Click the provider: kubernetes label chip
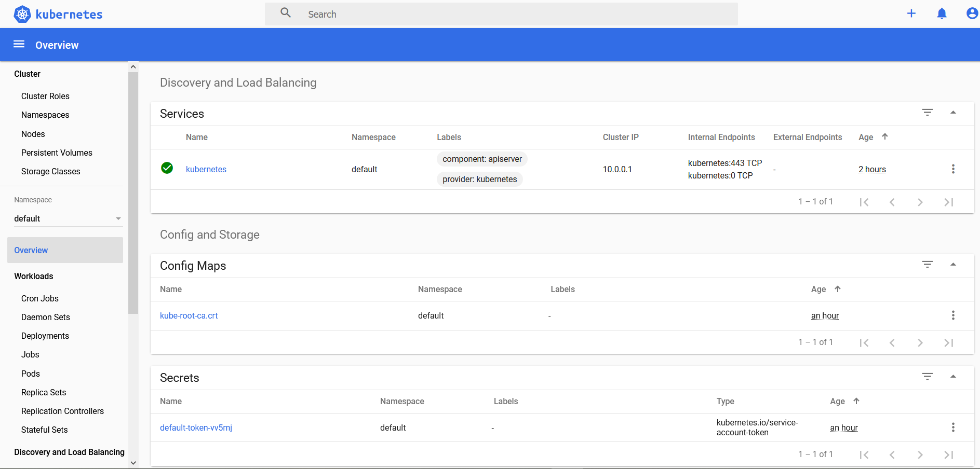The width and height of the screenshot is (980, 469). (x=480, y=179)
